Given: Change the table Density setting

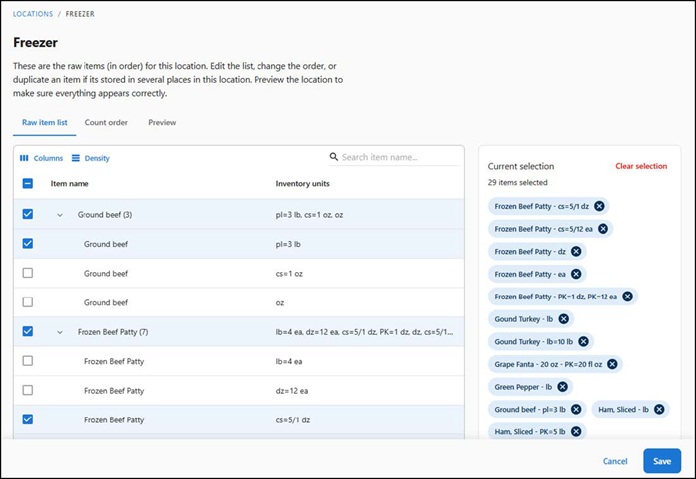Looking at the screenshot, I should [x=90, y=158].
